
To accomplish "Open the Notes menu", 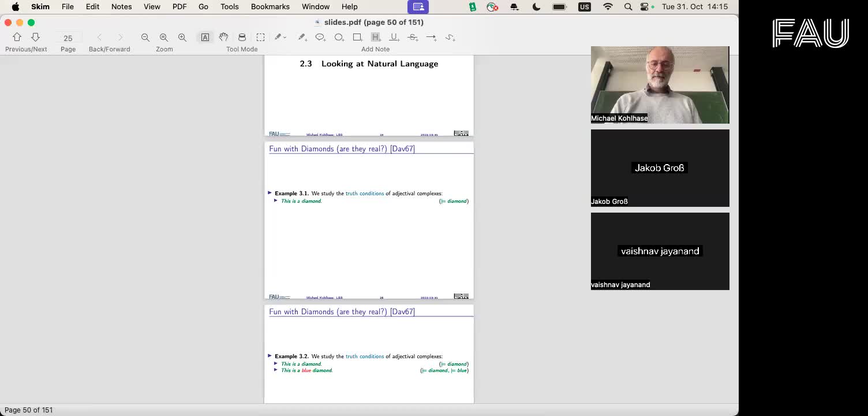I will (x=121, y=6).
